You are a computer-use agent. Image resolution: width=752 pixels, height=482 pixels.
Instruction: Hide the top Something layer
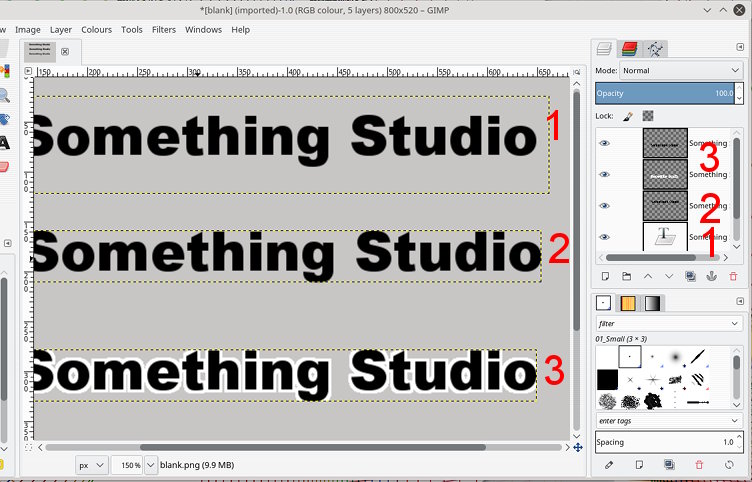pos(604,143)
